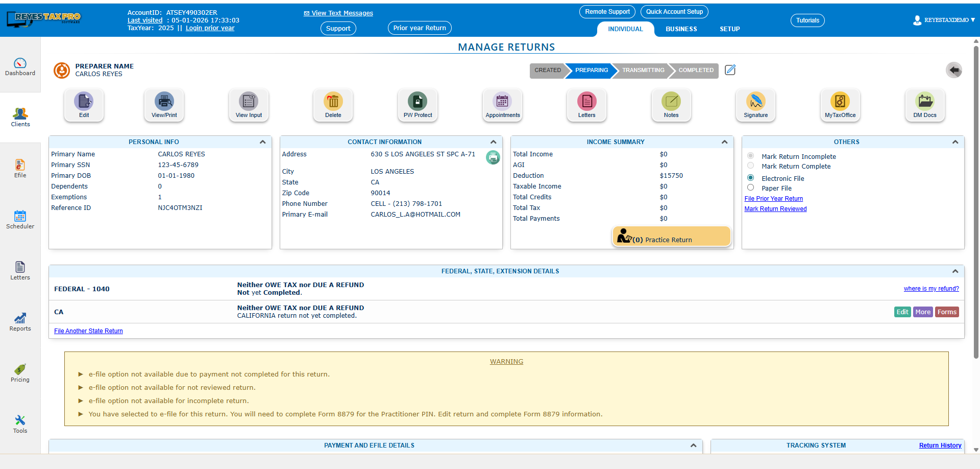Open Efile in the sidebar

tap(20, 169)
